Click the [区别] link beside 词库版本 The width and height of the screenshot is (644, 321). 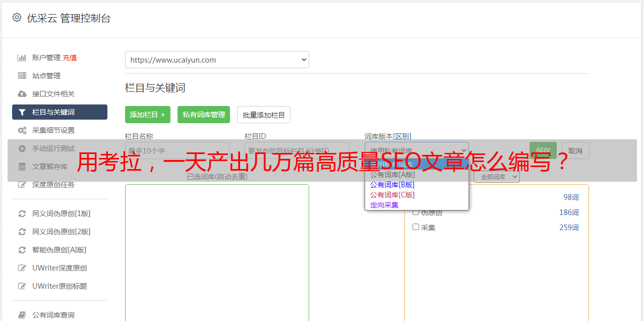402,136
